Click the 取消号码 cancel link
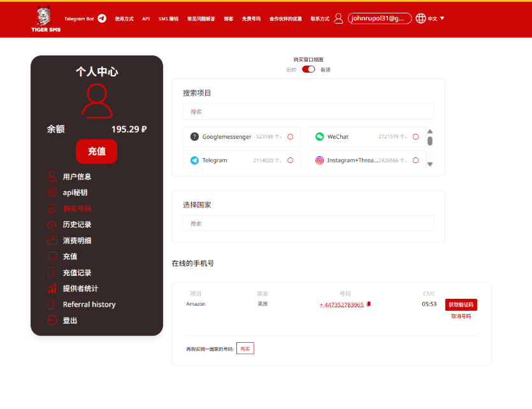 click(461, 316)
